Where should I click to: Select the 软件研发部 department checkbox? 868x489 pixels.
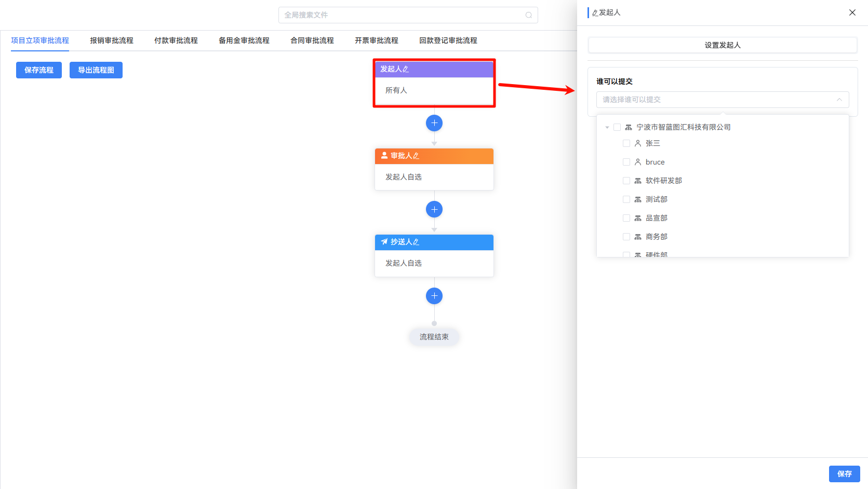[626, 181]
